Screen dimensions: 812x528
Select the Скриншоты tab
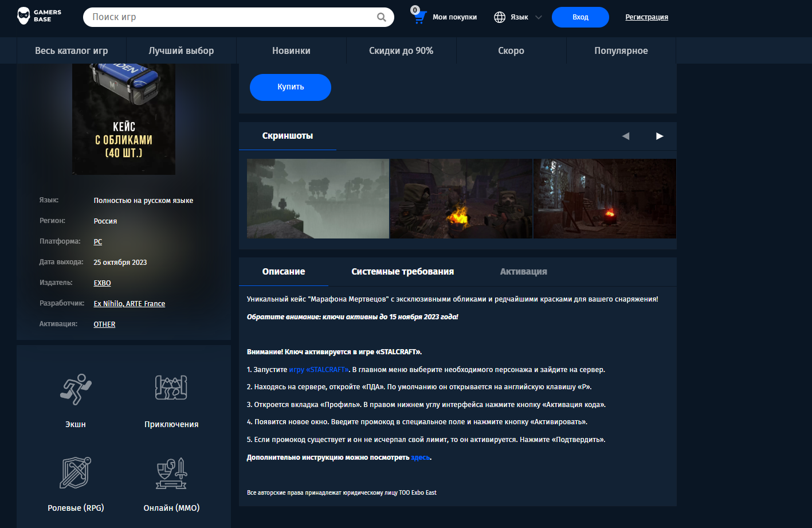coord(288,136)
